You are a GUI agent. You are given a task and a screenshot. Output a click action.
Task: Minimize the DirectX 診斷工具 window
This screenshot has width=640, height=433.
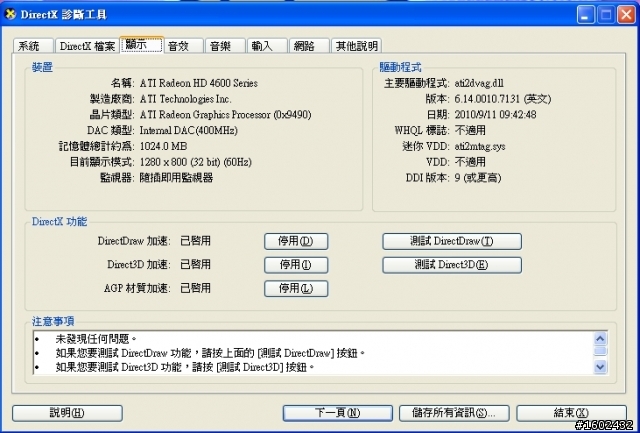[x=586, y=15]
